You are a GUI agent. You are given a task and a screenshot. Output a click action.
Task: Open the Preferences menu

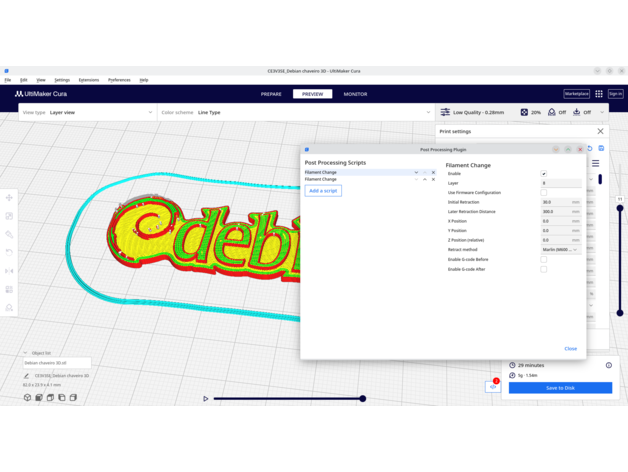119,80
